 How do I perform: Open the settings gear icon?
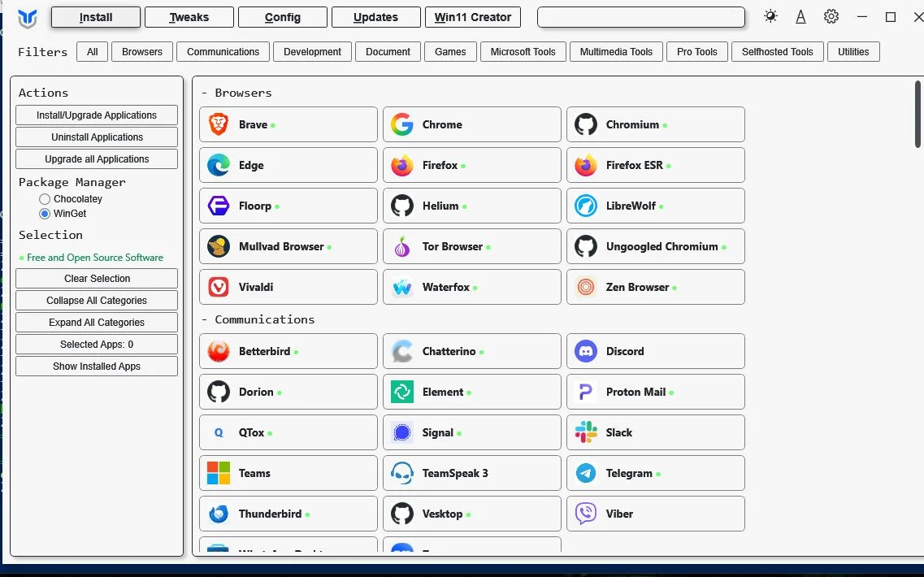(831, 16)
